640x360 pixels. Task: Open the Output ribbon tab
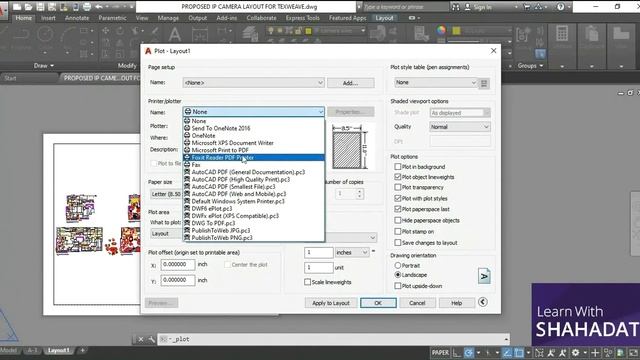click(x=198, y=18)
